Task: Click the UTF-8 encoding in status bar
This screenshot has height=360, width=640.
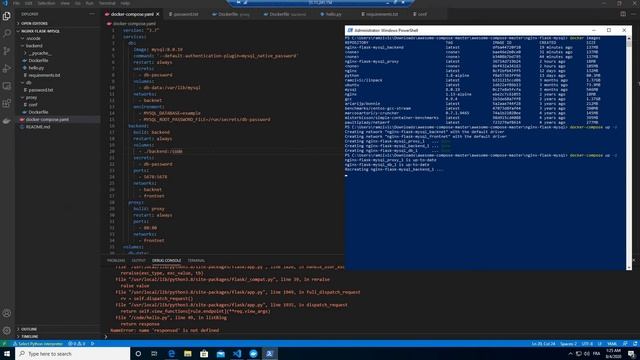Action: pyautogui.click(x=587, y=344)
